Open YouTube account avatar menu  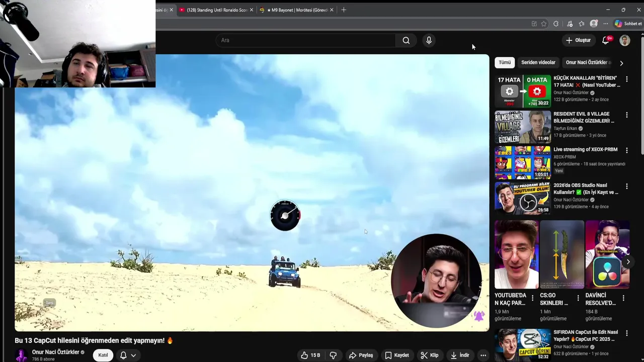(x=625, y=40)
